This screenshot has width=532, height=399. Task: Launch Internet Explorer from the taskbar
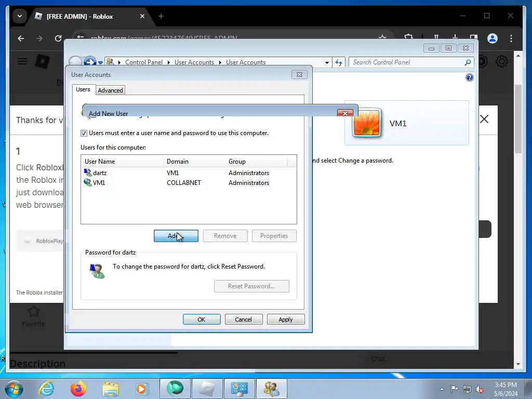coord(46,389)
